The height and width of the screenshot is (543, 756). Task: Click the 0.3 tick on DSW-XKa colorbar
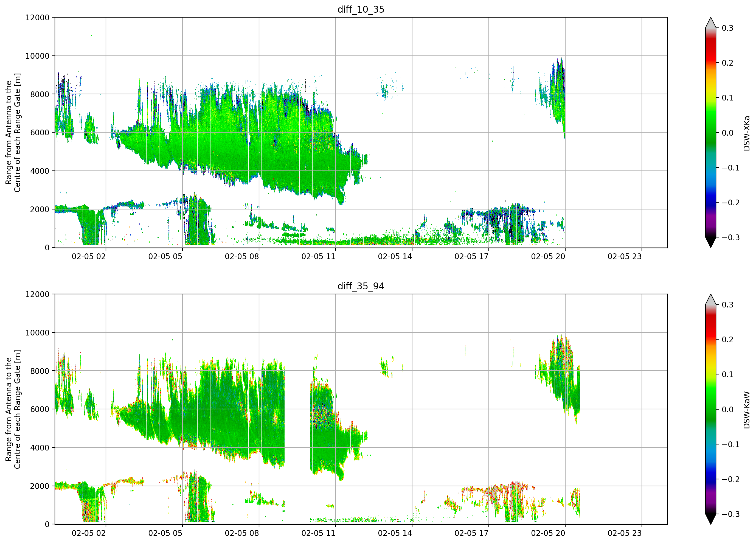click(x=728, y=28)
